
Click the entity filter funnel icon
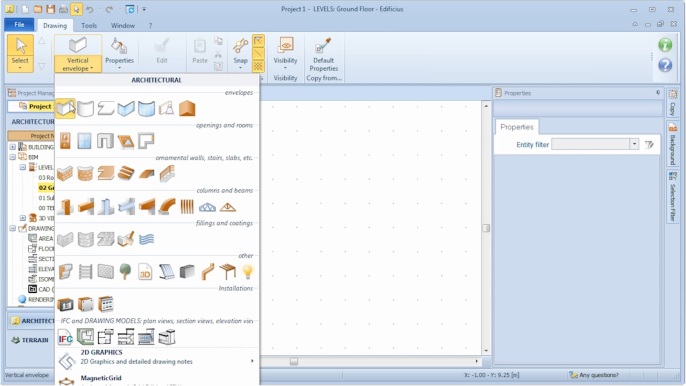click(649, 144)
